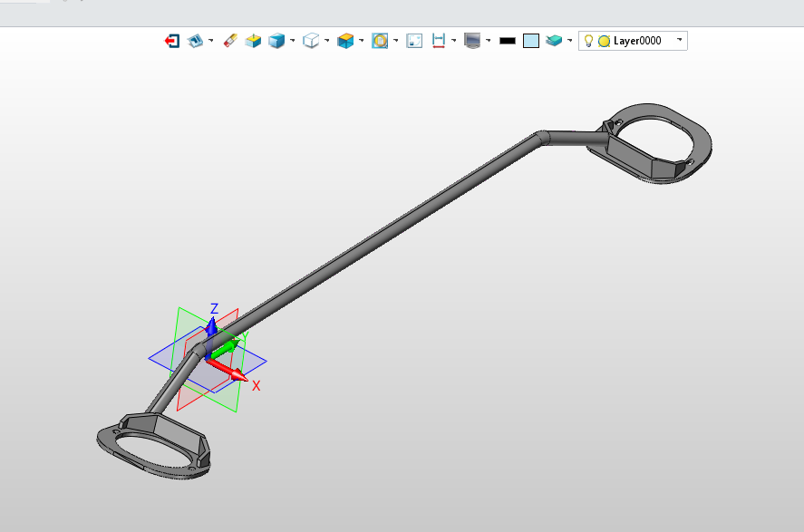Click the measure distance icon
Viewport: 804px width, 532px height.
pyautogui.click(x=439, y=41)
